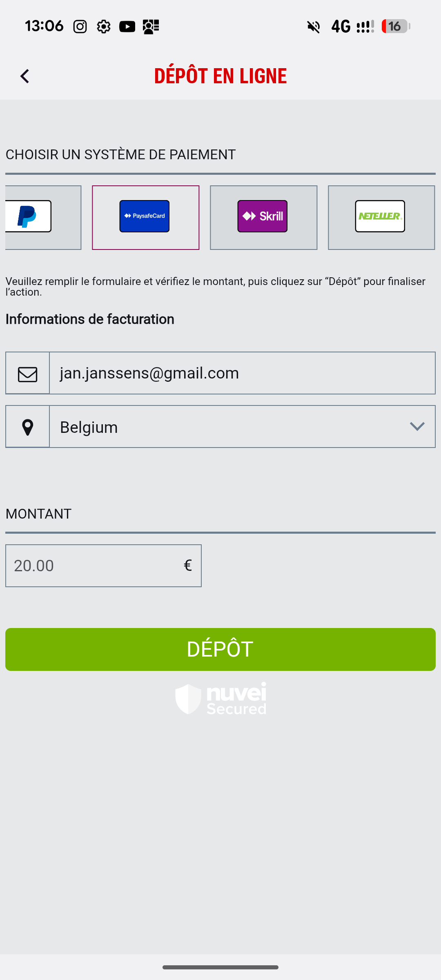Tap the YouTube status bar icon
This screenshot has width=441, height=980.
(x=127, y=27)
